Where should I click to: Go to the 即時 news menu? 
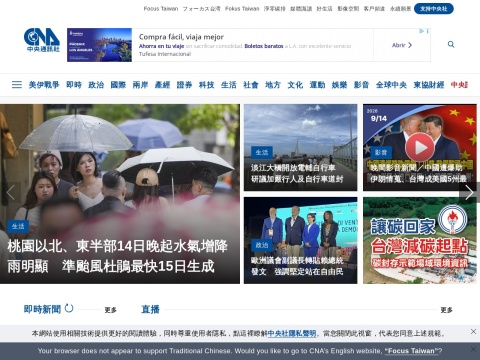point(74,85)
